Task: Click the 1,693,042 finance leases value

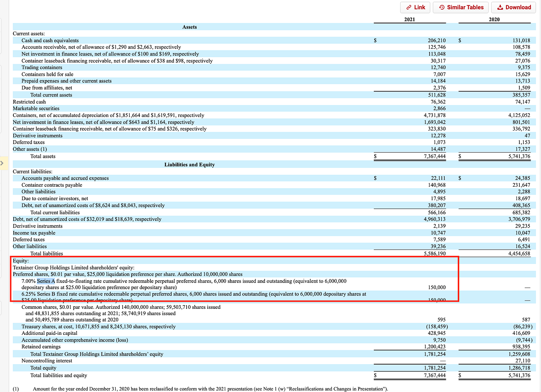Action: (435, 122)
